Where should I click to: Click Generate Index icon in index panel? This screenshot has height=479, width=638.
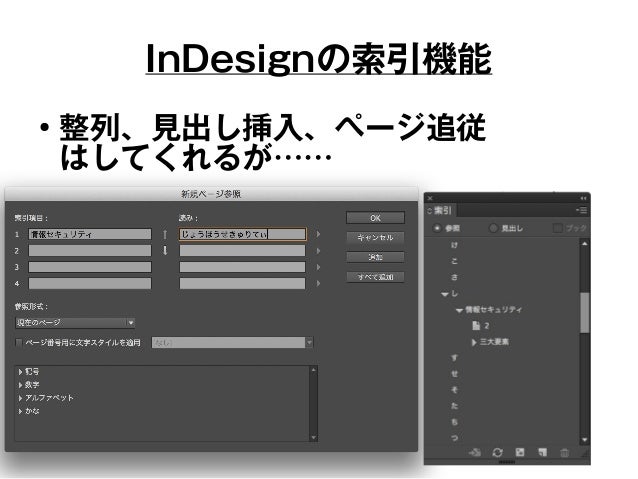coord(520,452)
